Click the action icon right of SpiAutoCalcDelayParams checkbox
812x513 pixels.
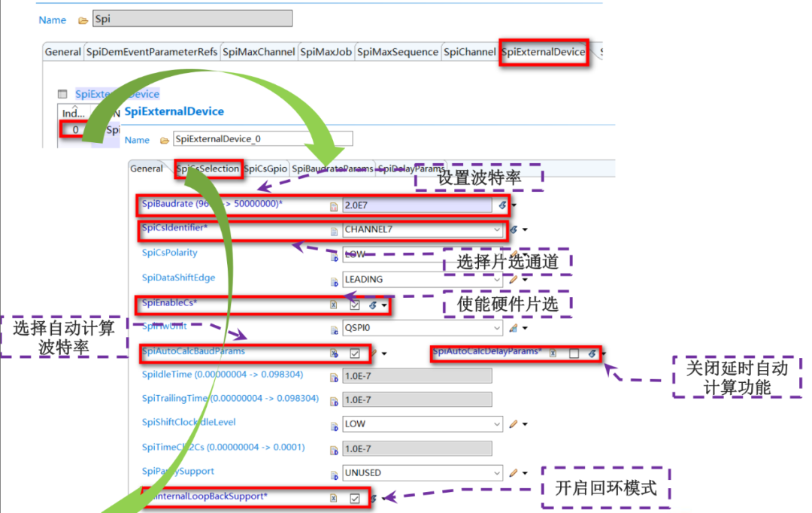[592, 354]
